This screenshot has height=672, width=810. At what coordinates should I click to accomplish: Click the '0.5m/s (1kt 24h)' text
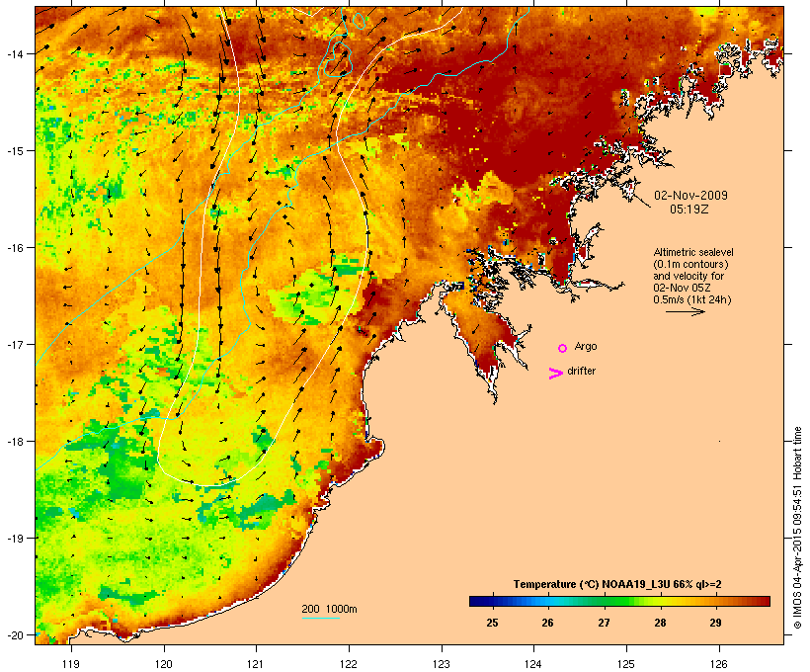pyautogui.click(x=692, y=299)
